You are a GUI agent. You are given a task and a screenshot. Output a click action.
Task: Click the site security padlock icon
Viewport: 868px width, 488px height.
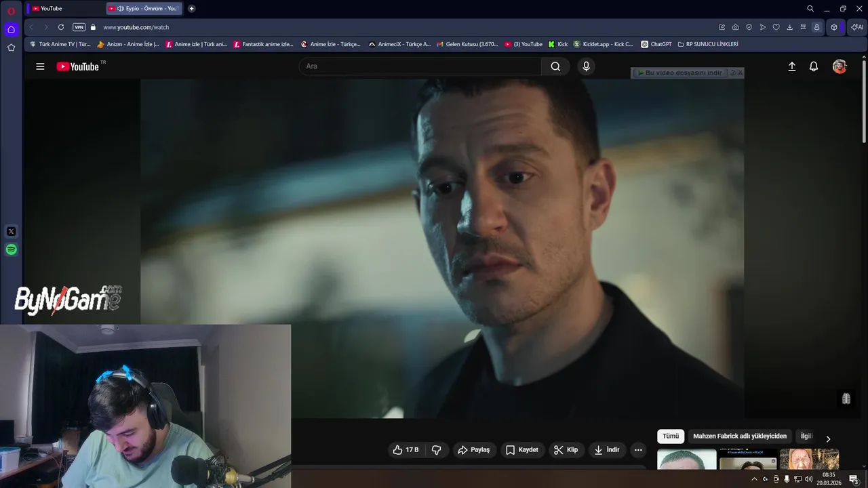click(94, 27)
